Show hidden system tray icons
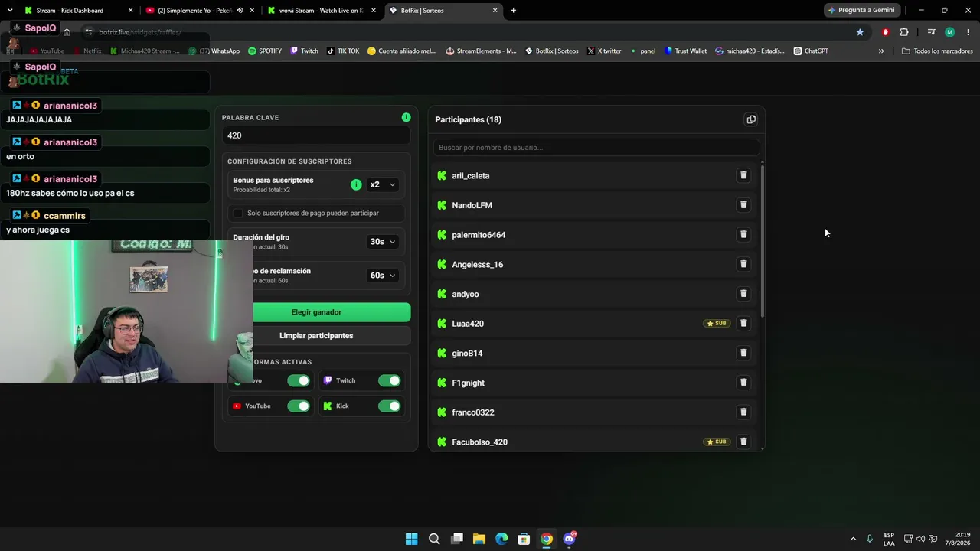 (853, 539)
